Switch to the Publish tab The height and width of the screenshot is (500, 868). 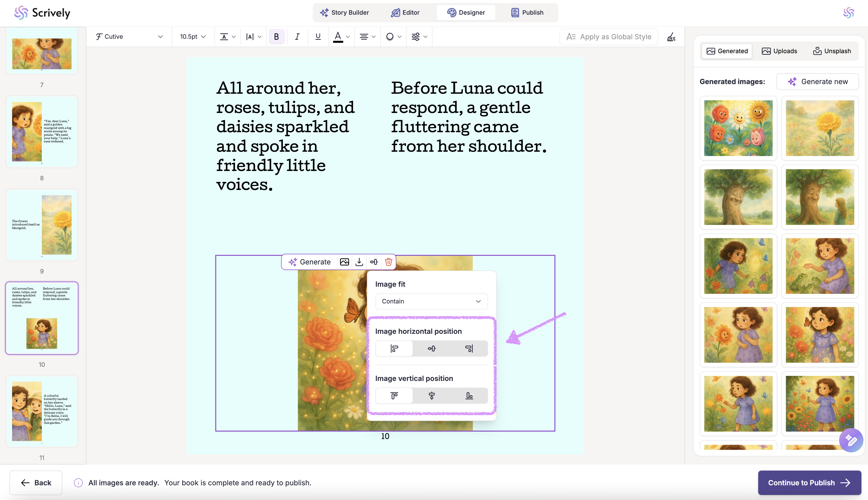pyautogui.click(x=527, y=13)
